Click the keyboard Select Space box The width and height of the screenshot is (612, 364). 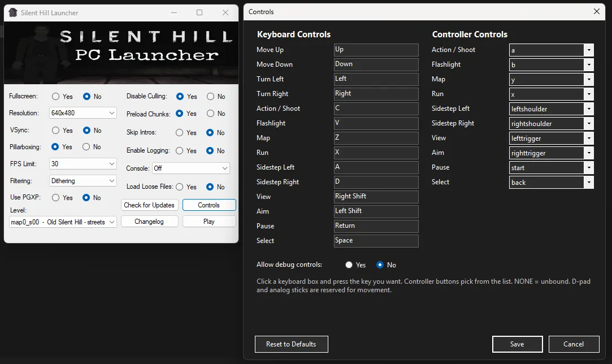pos(376,241)
